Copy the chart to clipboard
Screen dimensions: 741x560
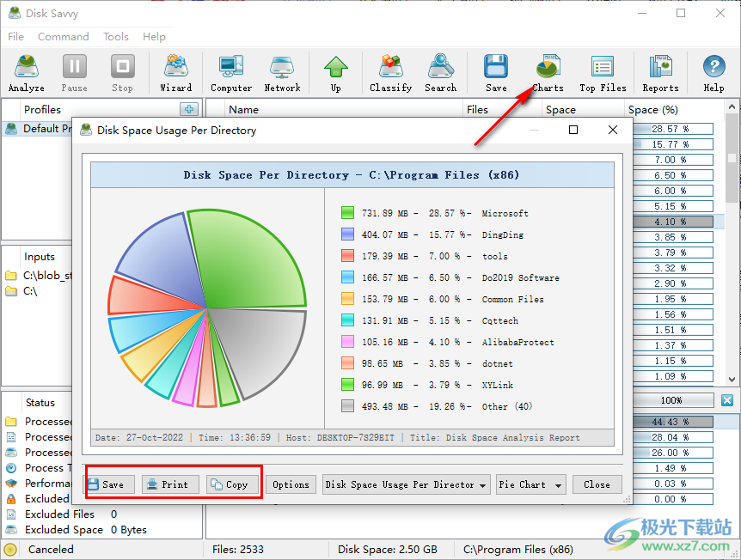232,484
